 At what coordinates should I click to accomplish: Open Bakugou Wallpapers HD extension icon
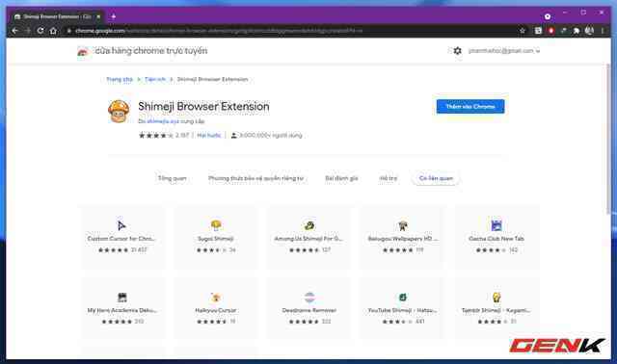click(403, 225)
